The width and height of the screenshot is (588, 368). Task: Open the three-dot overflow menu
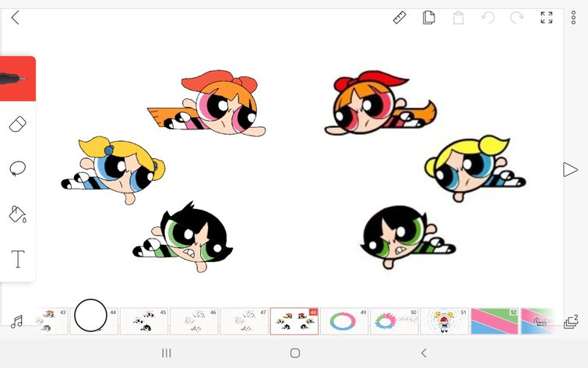pos(573,18)
